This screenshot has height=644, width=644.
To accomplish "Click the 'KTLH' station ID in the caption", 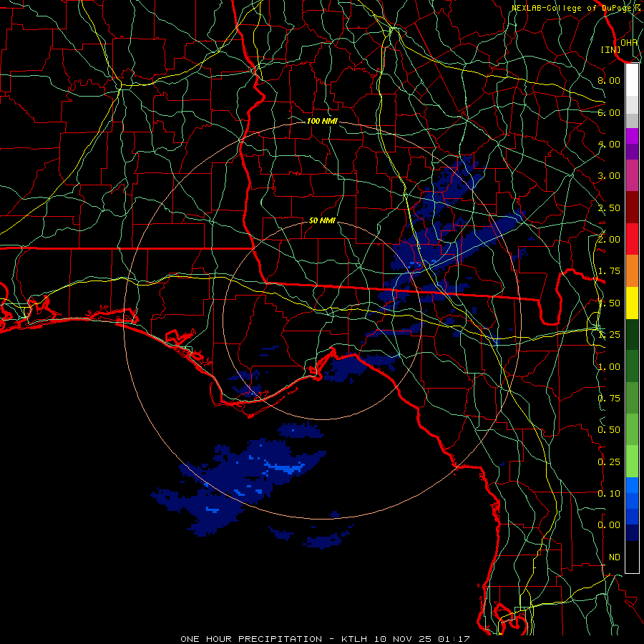I will [x=356, y=639].
